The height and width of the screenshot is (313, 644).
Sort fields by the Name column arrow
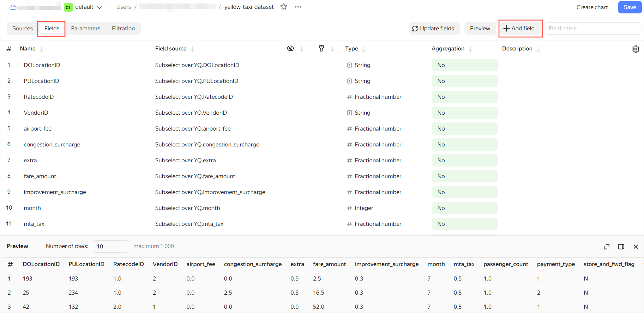[41, 49]
